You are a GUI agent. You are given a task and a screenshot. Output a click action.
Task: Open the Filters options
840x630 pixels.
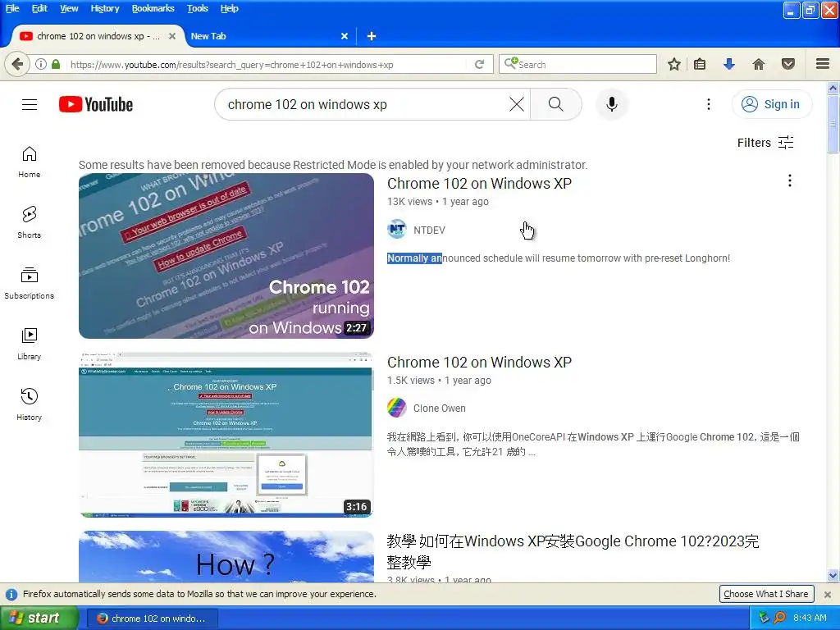pos(765,143)
